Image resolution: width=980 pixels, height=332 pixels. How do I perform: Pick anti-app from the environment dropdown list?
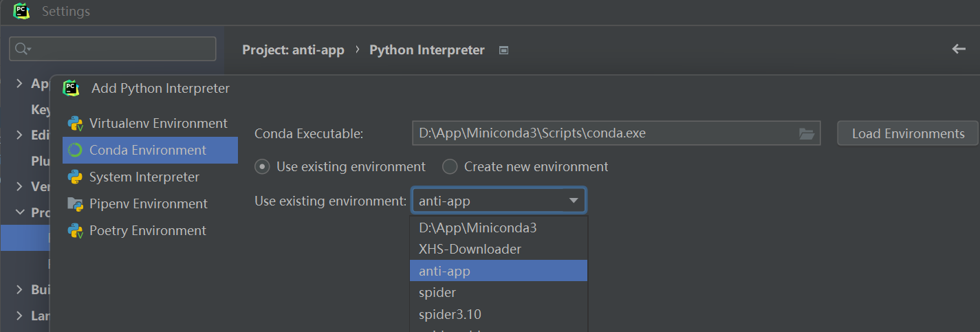pyautogui.click(x=499, y=271)
